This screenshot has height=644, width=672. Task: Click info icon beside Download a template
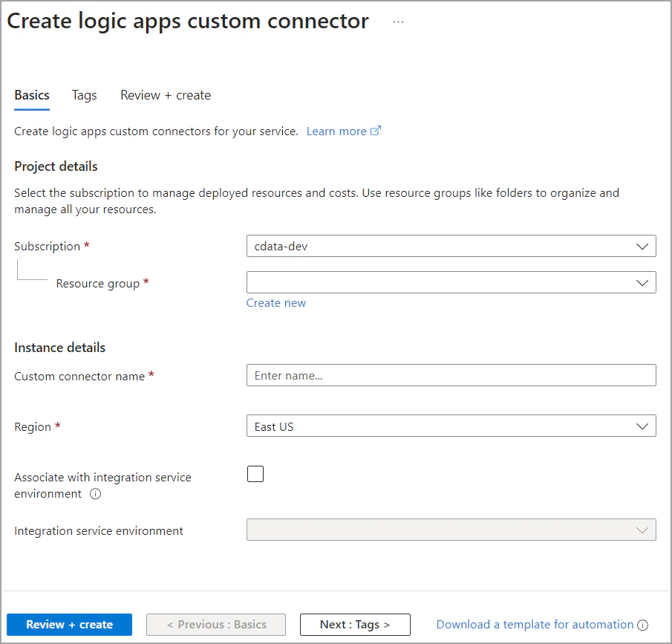(x=643, y=625)
